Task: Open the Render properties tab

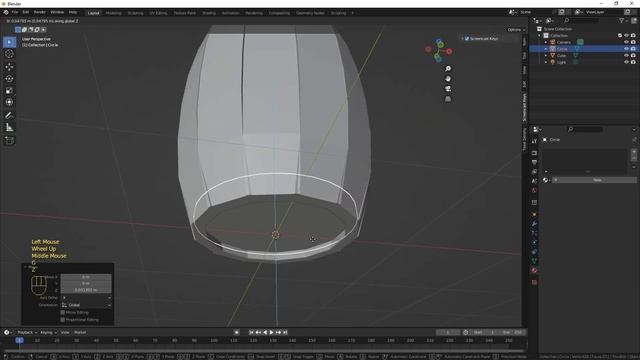Action: [534, 153]
